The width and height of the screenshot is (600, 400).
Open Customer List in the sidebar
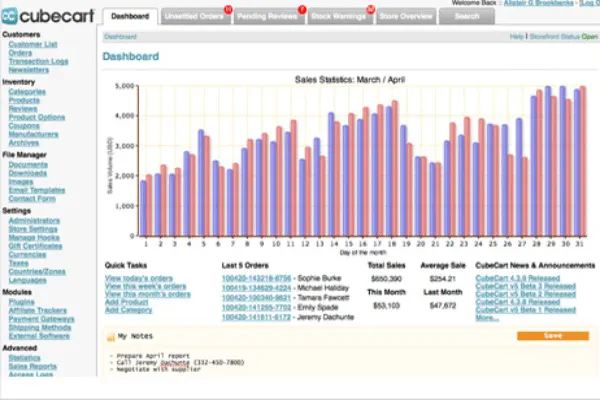pos(32,46)
